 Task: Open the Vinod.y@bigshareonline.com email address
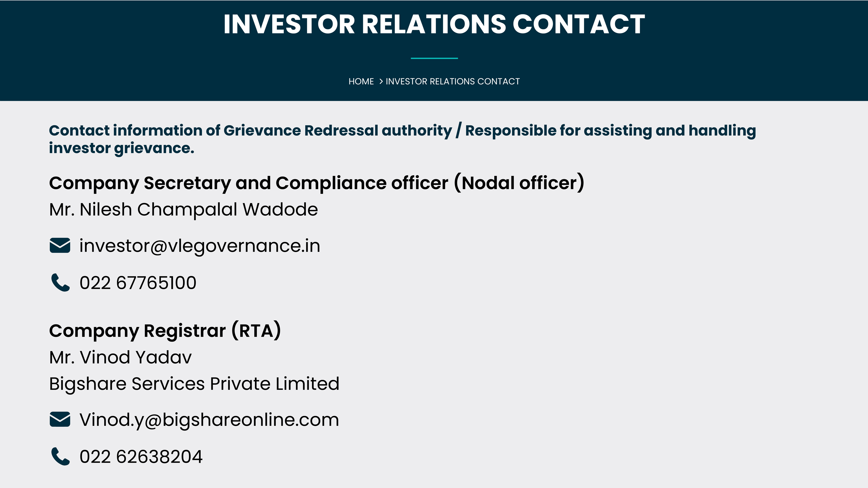[209, 420]
